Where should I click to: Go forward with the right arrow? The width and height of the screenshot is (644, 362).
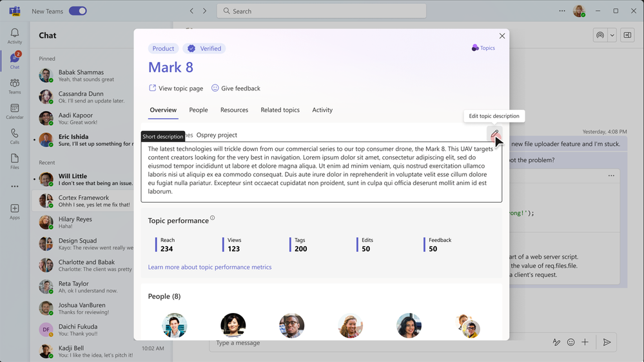pos(204,11)
